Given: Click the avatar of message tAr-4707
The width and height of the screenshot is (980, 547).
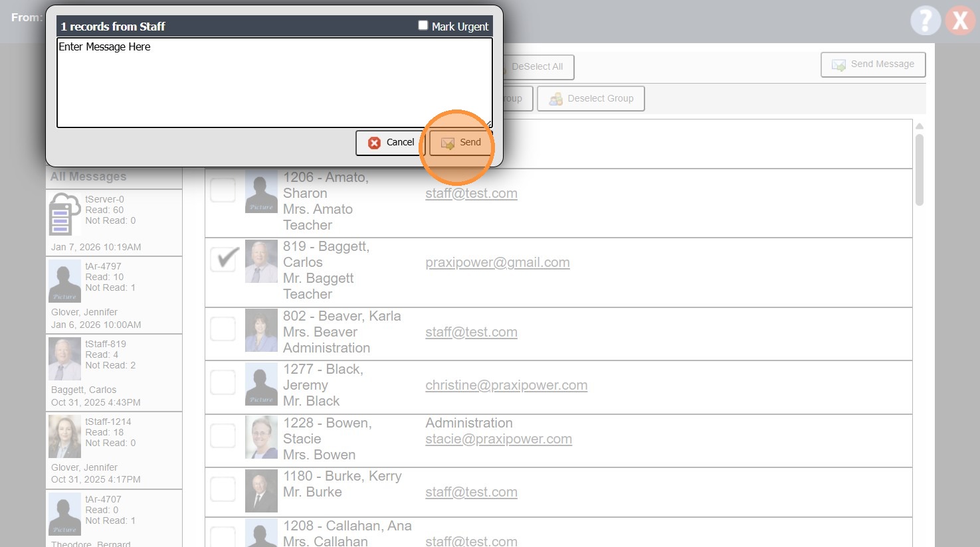Looking at the screenshot, I should [x=64, y=514].
